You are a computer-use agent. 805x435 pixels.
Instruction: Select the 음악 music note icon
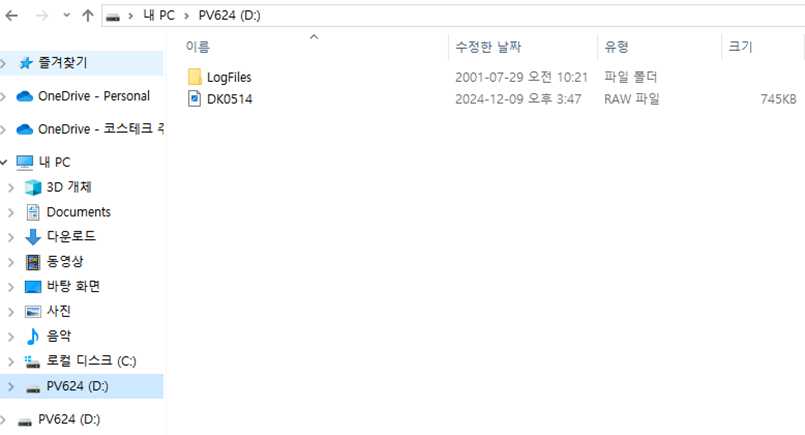pos(33,336)
